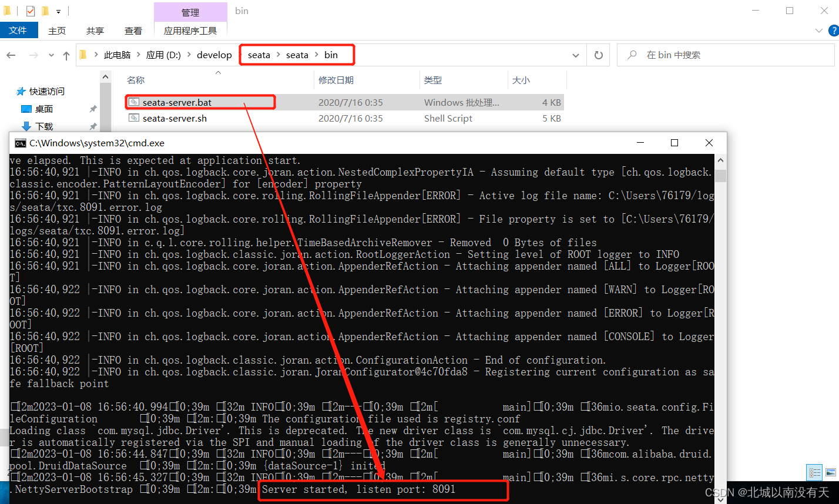Maximize the Explorer window
This screenshot has height=504, width=839.
tap(790, 11)
